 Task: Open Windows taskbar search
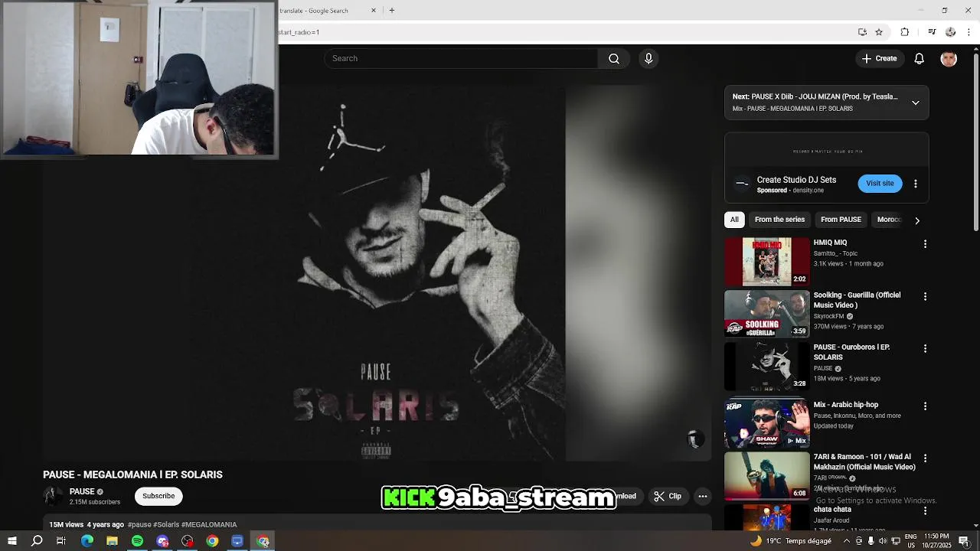pos(37,541)
